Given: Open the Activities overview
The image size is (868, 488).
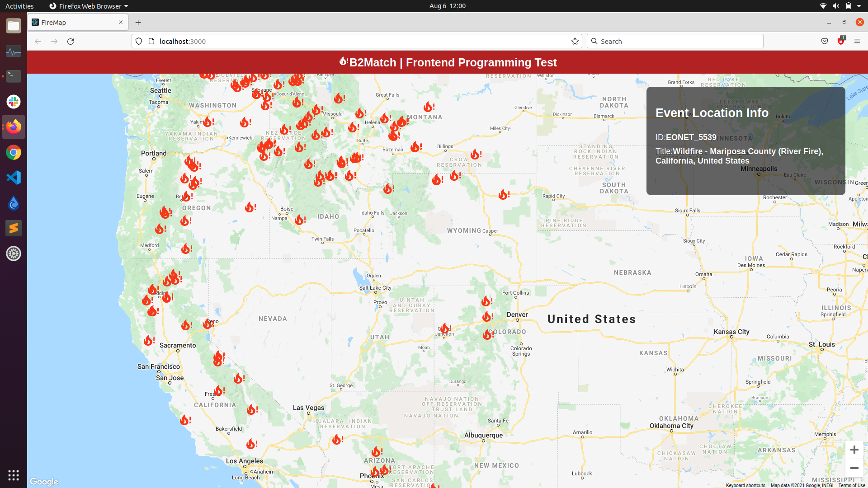Looking at the screenshot, I should 19,6.
